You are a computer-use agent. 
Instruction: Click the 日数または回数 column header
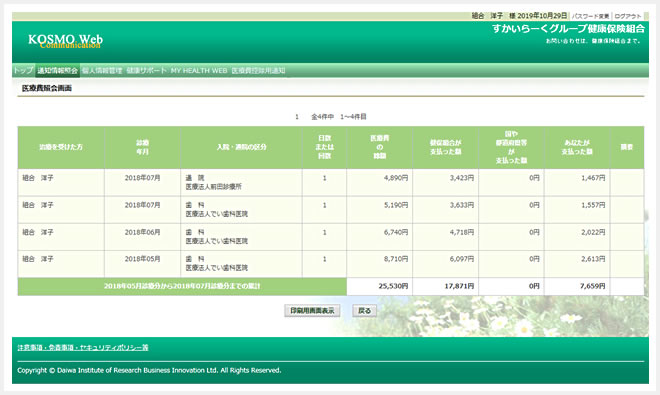(325, 147)
